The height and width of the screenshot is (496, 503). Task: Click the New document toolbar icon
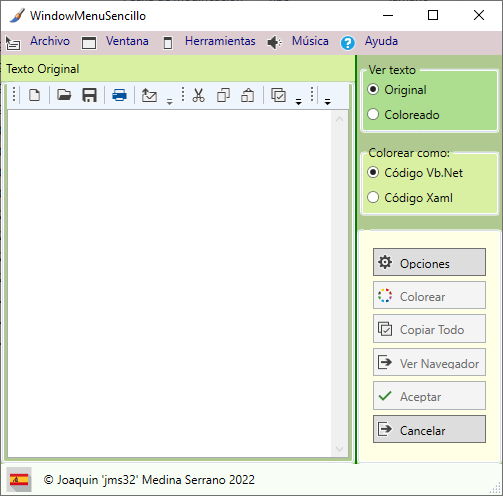pyautogui.click(x=35, y=95)
